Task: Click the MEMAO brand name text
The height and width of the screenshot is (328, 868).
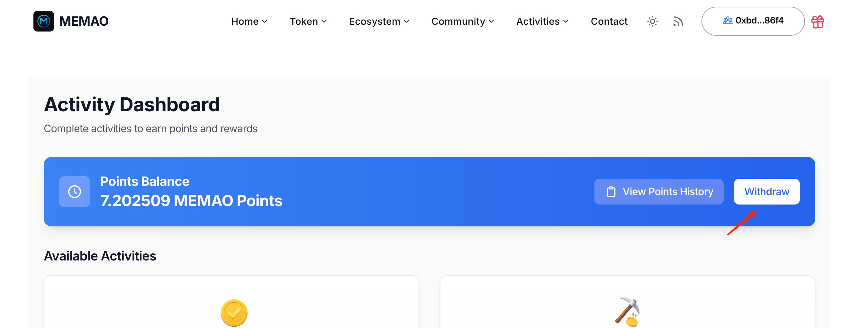Action: pos(84,21)
